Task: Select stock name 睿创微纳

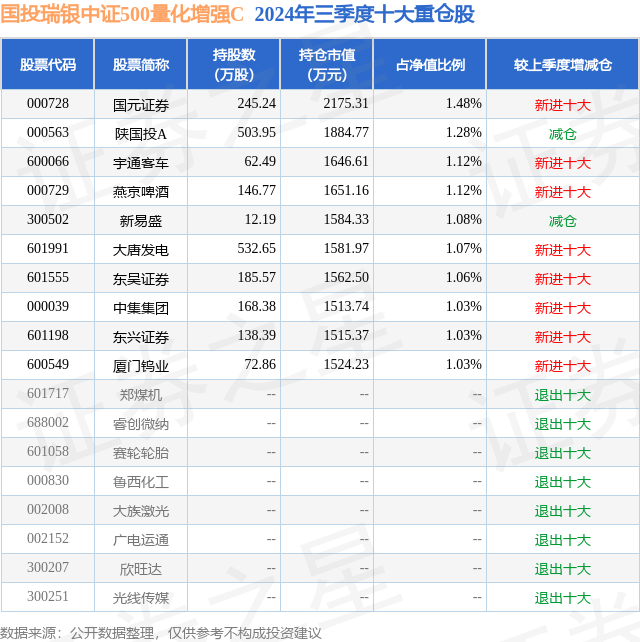Action: pos(140,425)
